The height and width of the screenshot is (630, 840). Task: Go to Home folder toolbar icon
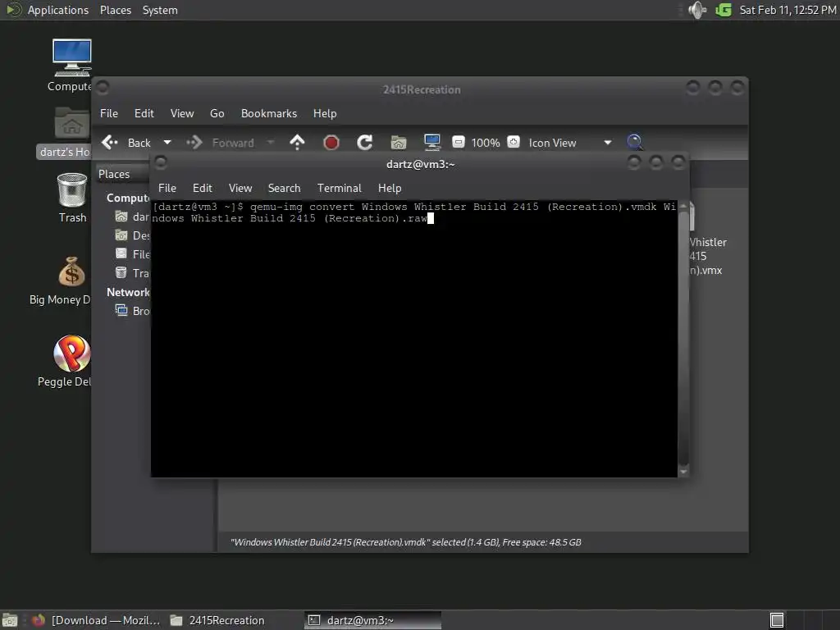399,143
